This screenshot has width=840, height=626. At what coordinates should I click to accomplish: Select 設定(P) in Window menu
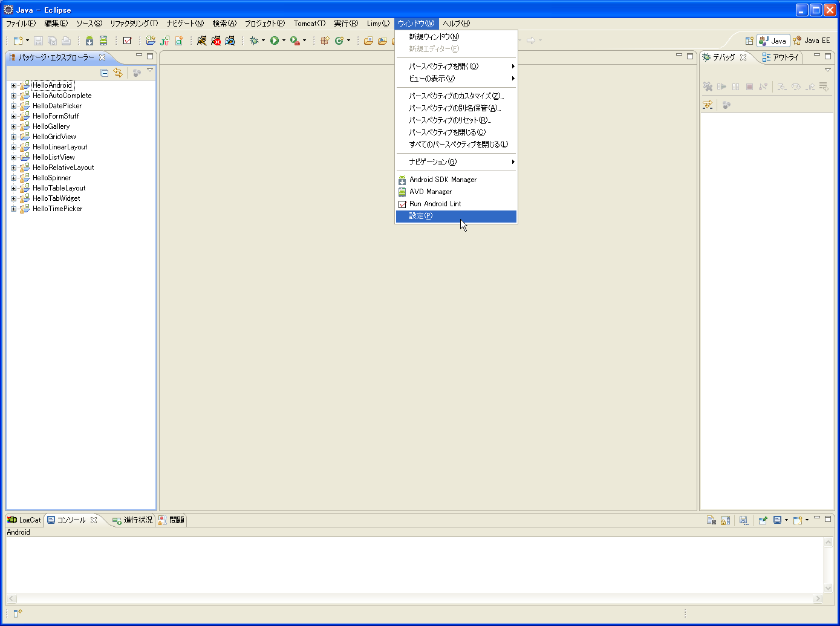click(456, 216)
